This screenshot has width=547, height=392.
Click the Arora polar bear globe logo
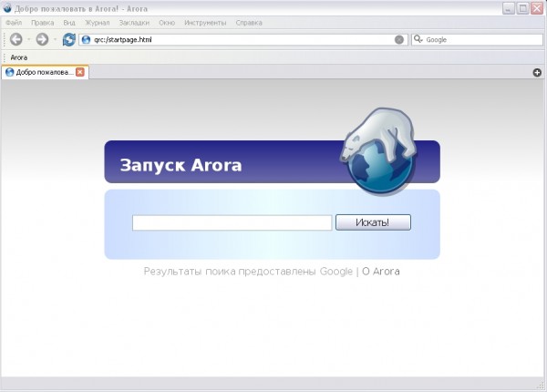(379, 151)
